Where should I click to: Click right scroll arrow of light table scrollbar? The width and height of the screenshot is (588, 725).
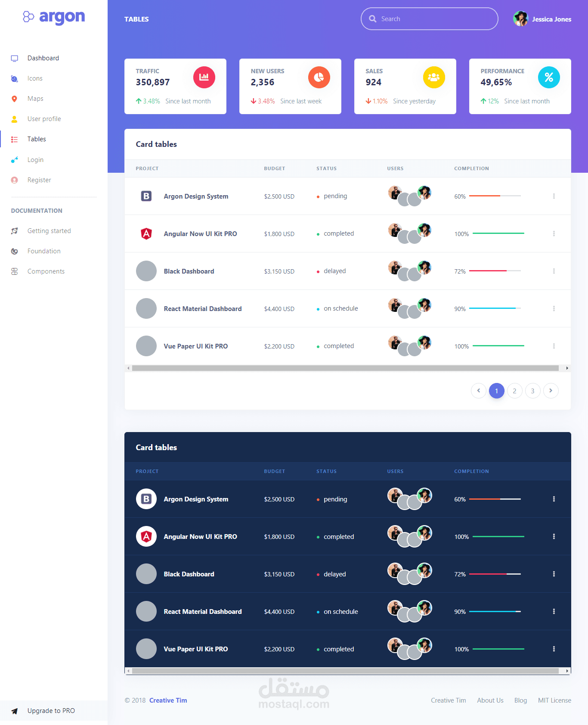point(567,368)
